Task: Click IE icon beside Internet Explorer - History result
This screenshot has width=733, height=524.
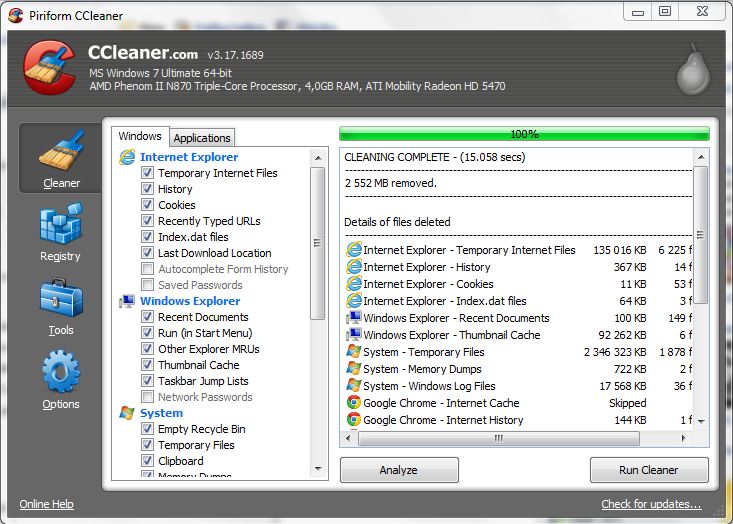Action: coord(354,267)
